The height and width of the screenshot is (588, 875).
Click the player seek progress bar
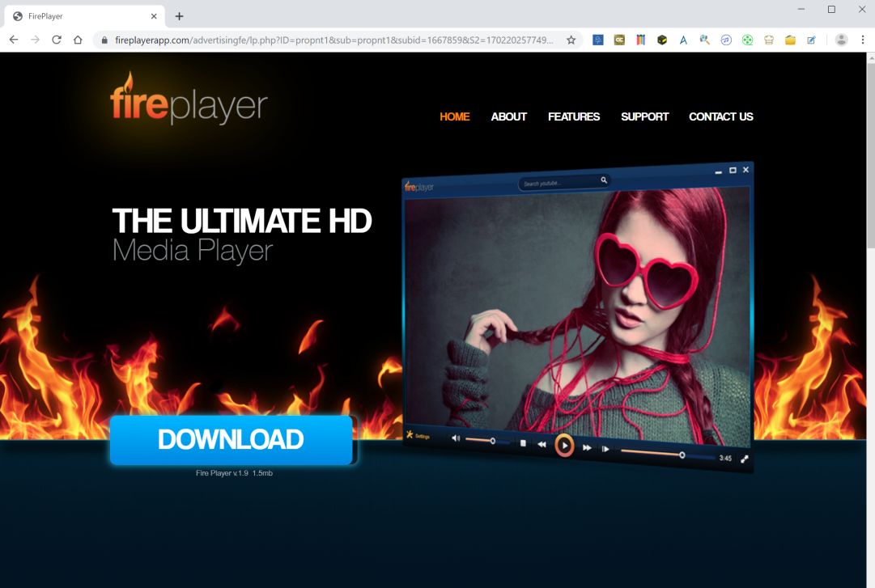(x=668, y=454)
